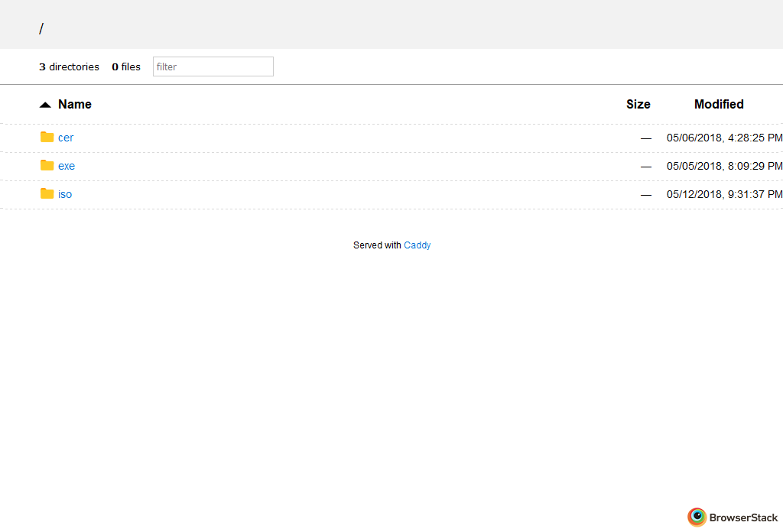The height and width of the screenshot is (532, 783).
Task: Click the folder icon beside exe
Action: pos(47,166)
